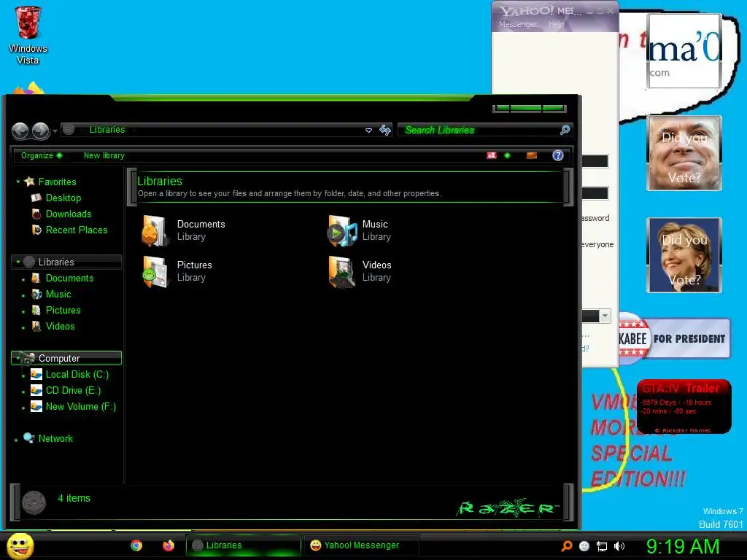This screenshot has width=747, height=560.
Task: Open the Help menu in Yahoo! Messenger
Action: tap(556, 24)
